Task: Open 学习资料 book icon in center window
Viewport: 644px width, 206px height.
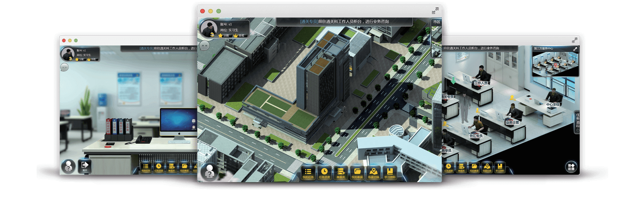Action: coord(390,173)
